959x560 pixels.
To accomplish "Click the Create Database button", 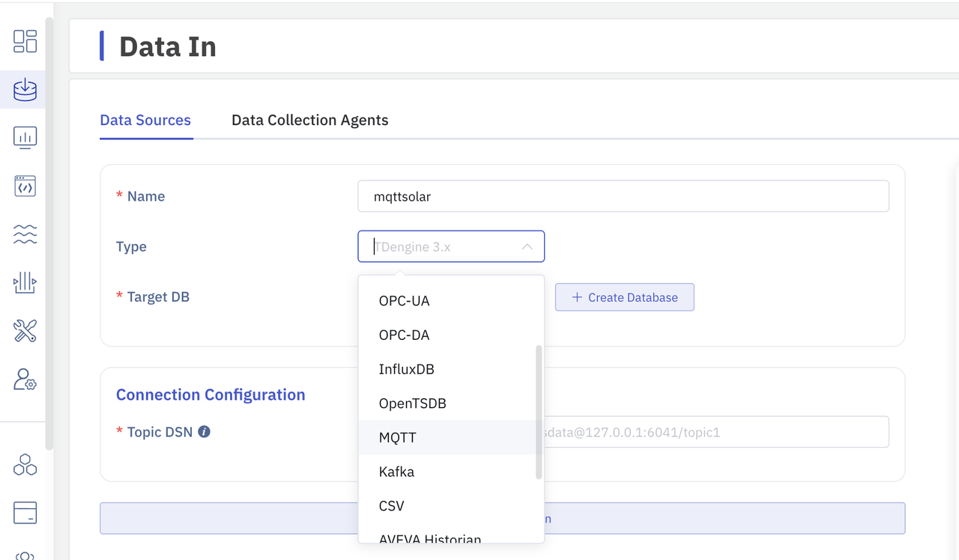I will [624, 297].
